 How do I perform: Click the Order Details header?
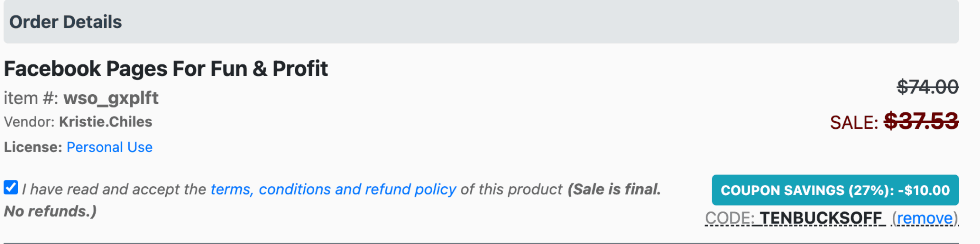(65, 22)
